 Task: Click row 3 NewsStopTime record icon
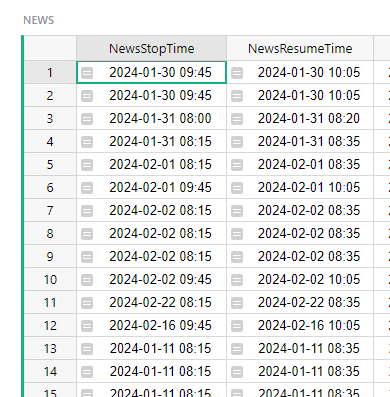coord(87,119)
